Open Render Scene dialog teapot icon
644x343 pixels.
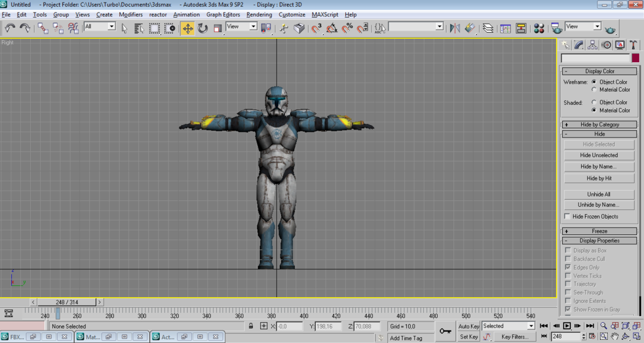(557, 28)
